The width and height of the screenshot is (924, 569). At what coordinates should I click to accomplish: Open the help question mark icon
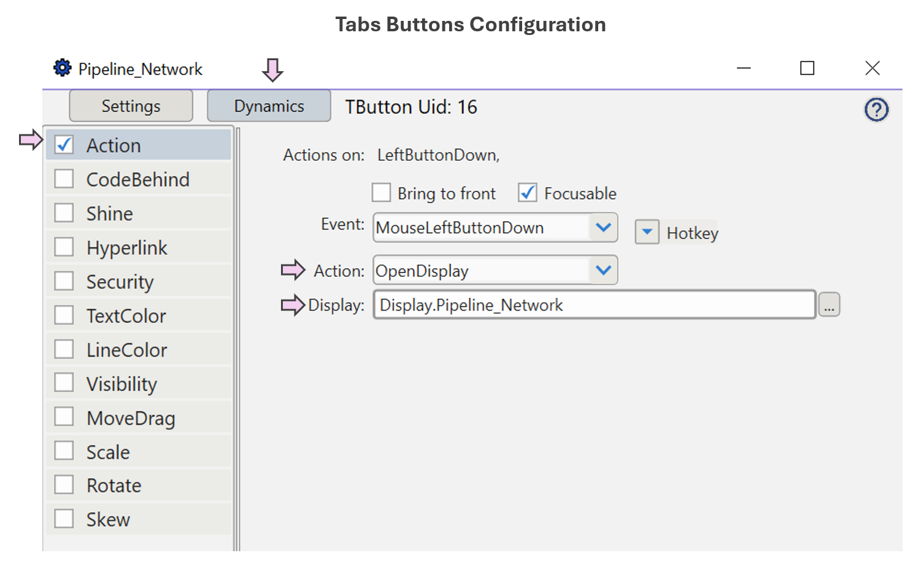click(877, 110)
